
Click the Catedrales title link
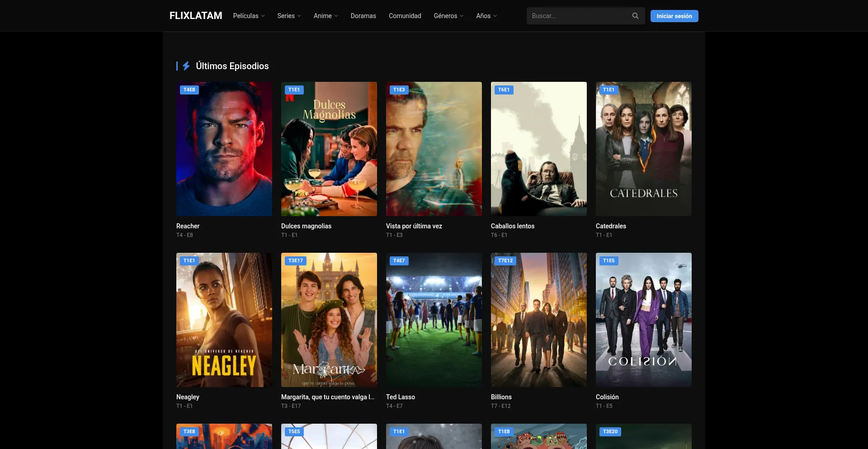click(x=611, y=226)
